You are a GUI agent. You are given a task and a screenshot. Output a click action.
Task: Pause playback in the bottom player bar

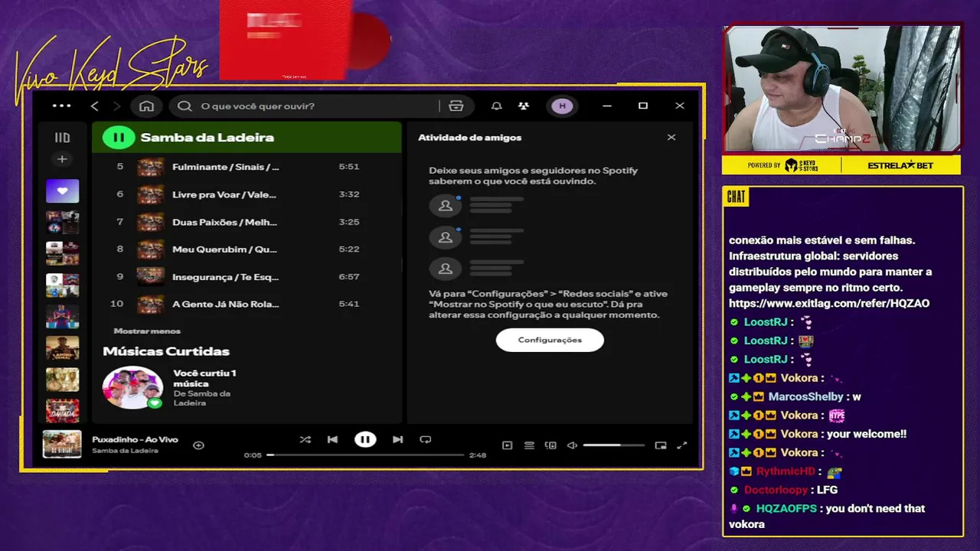365,439
